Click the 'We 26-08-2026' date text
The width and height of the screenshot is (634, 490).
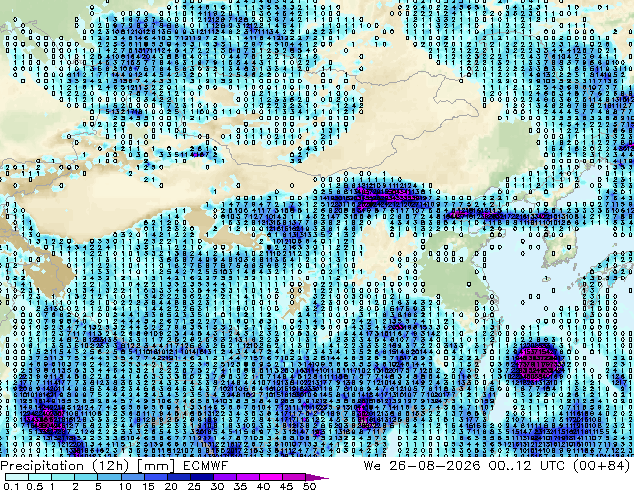click(422, 466)
